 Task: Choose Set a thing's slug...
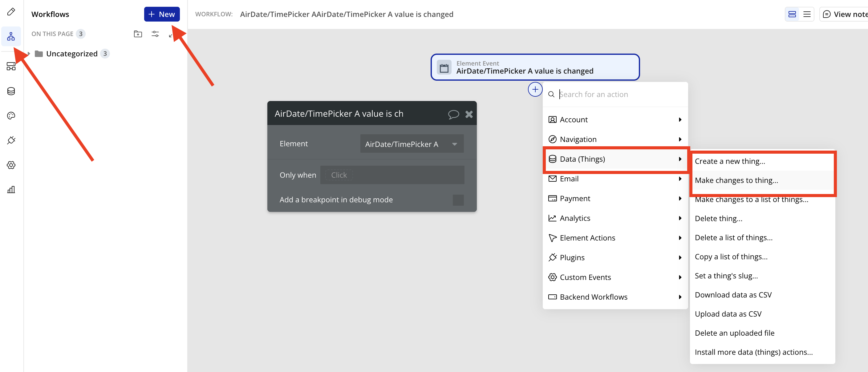pyautogui.click(x=763, y=276)
